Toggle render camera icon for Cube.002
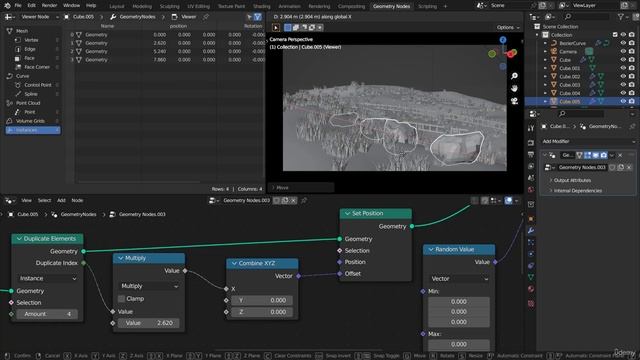 tap(631, 76)
